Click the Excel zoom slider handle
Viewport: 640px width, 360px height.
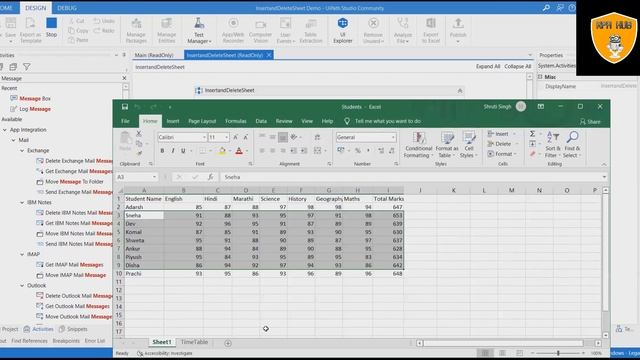pyautogui.click(x=558, y=353)
